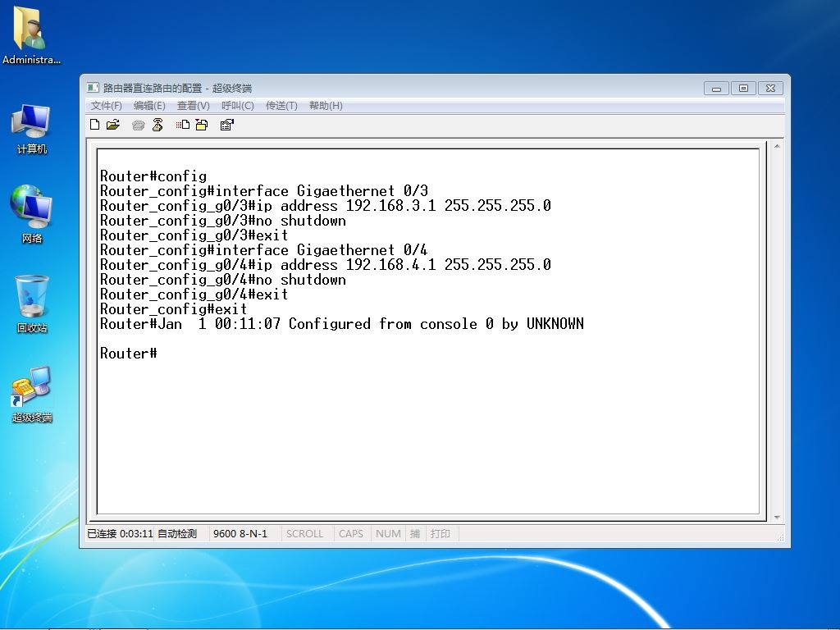The width and height of the screenshot is (840, 630).
Task: Click 'Router_config_g0/3#no shutdown' line
Action: (x=223, y=220)
